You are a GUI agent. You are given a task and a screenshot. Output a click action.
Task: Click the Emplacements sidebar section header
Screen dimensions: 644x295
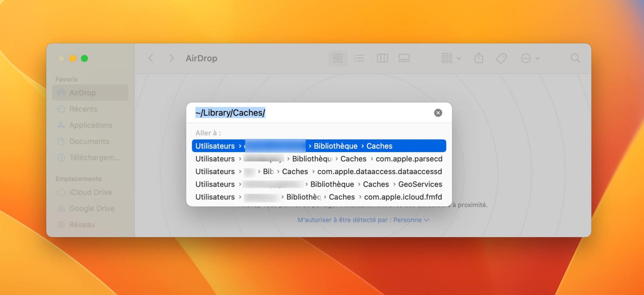[78, 179]
